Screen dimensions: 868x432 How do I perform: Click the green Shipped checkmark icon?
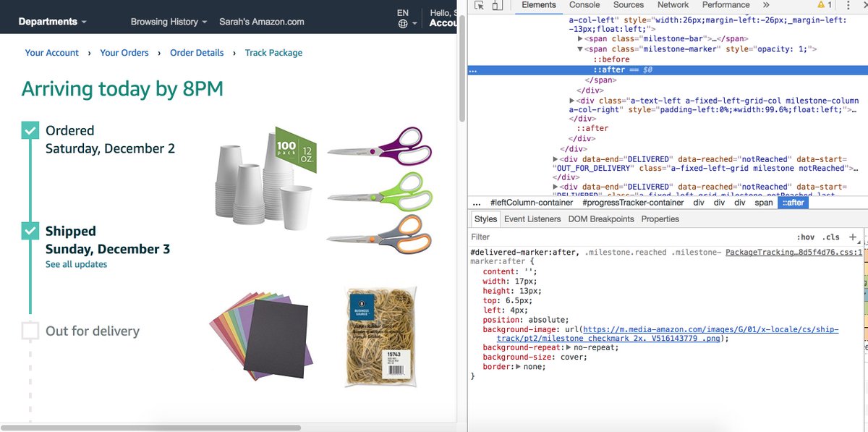click(30, 231)
